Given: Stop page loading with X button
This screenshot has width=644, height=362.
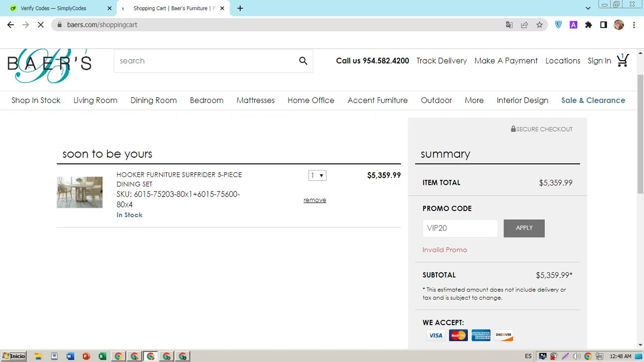Looking at the screenshot, I should 41,25.
